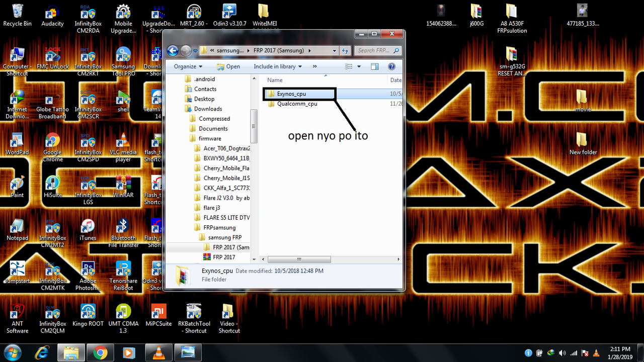Click the file list horizontal scrollbar thumb

tap(298, 259)
